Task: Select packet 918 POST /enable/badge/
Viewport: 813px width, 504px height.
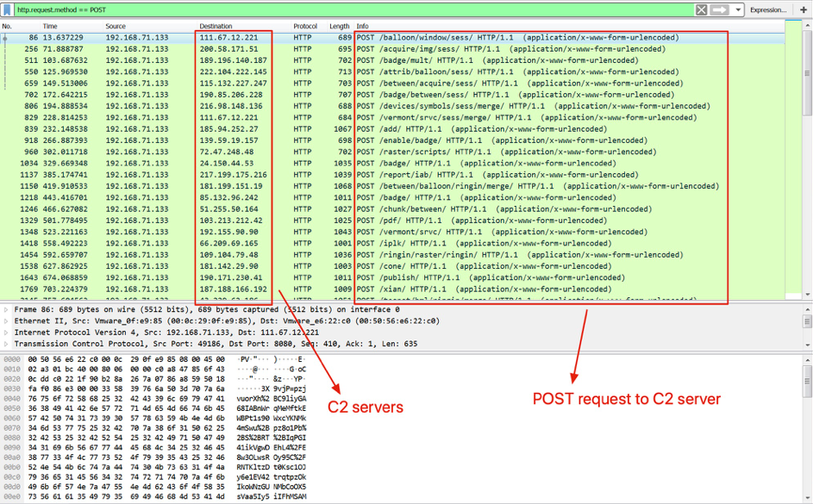Action: 392,140
